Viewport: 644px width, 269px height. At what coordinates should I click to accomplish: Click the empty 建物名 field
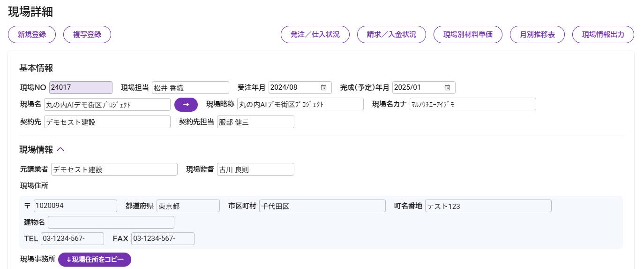111,222
